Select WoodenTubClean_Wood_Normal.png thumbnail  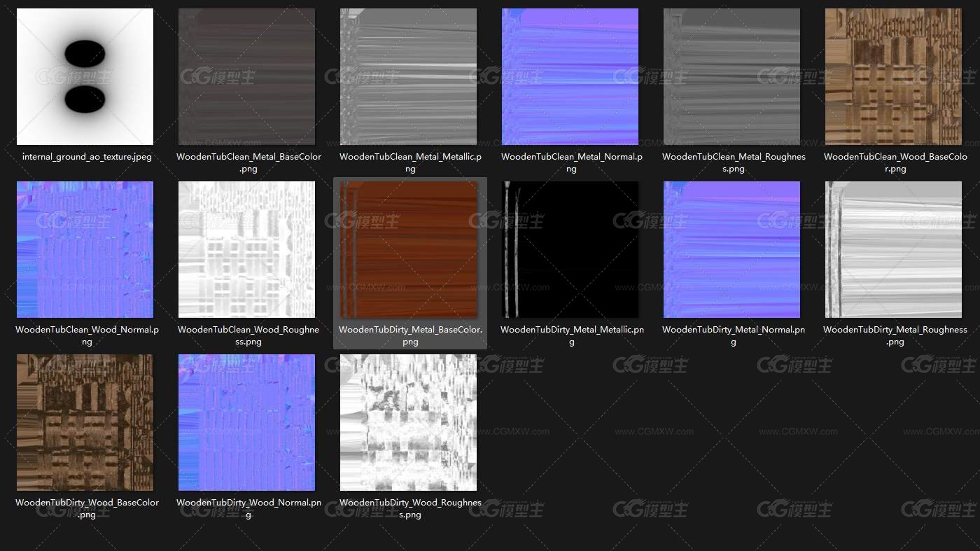point(85,250)
